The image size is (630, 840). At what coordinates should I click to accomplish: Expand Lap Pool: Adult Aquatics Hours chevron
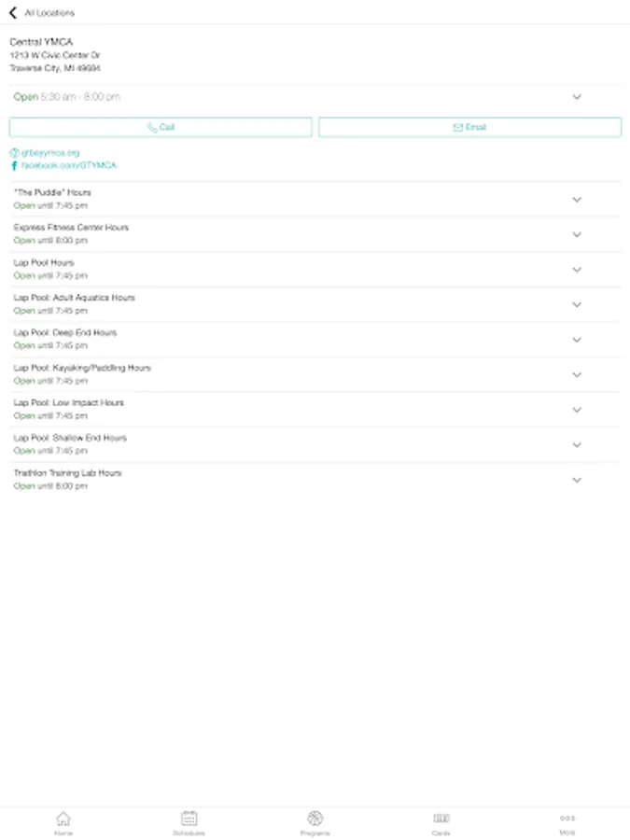point(577,305)
